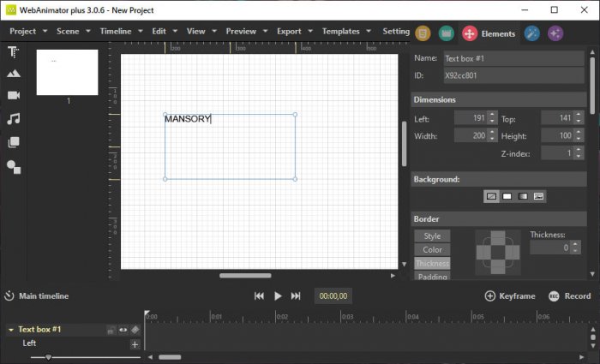Select border Padding button

point(432,276)
